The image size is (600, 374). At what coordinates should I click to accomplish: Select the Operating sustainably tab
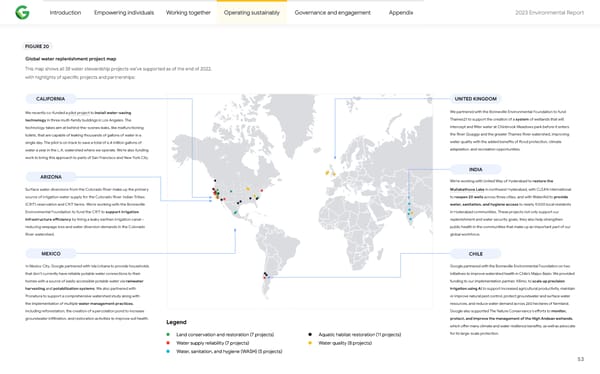(x=252, y=13)
